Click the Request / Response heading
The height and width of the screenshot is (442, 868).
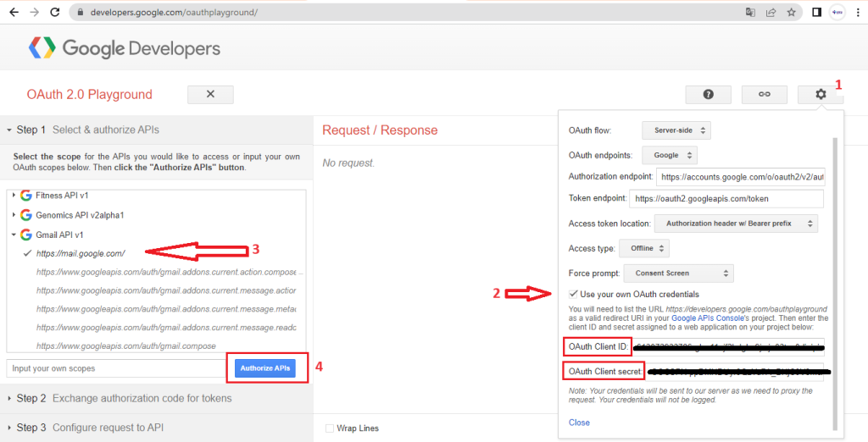pyautogui.click(x=380, y=130)
